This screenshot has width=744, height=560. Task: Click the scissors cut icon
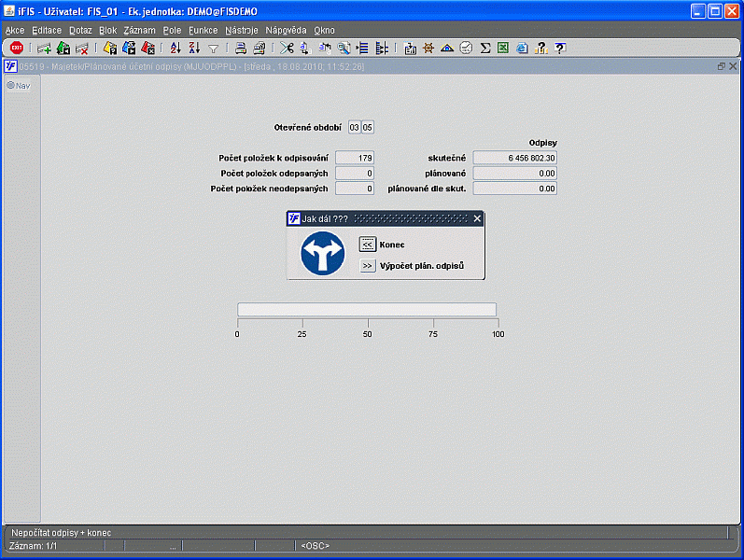(x=287, y=48)
